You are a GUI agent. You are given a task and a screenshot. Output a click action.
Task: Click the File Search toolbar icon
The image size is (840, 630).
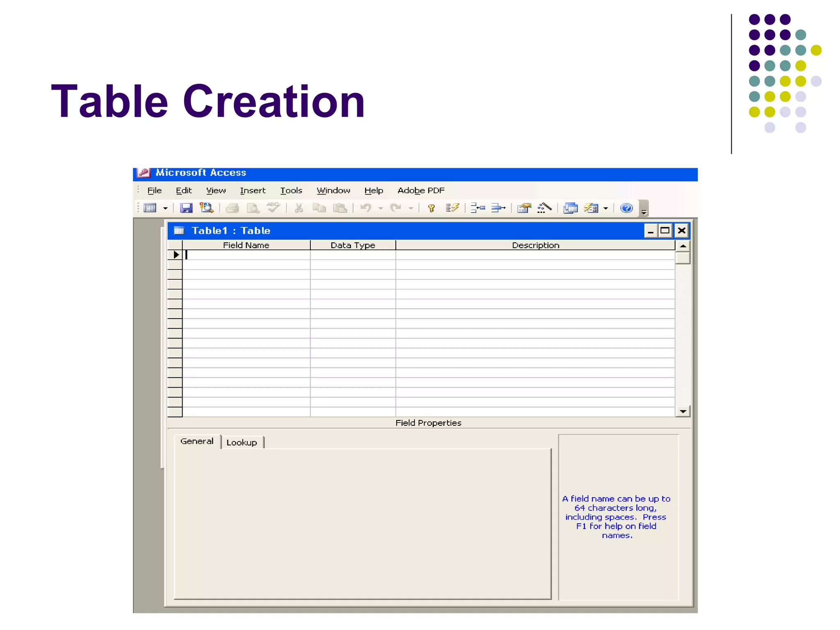206,208
